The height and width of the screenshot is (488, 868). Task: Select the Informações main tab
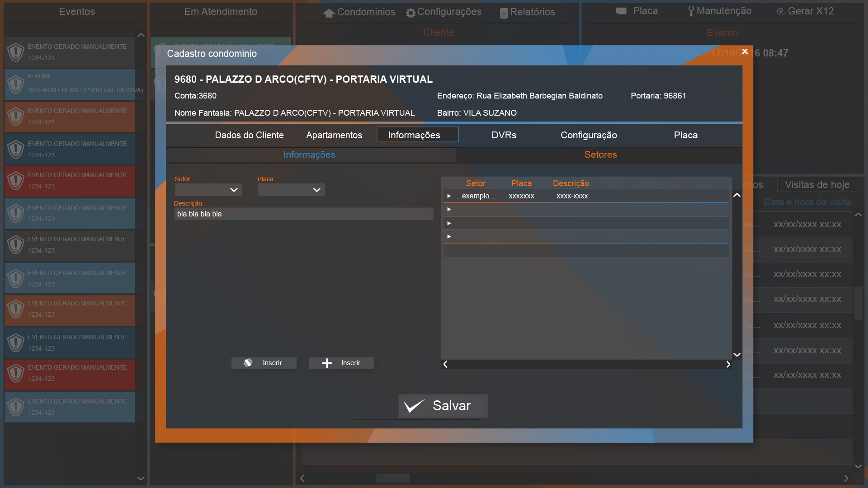click(418, 135)
